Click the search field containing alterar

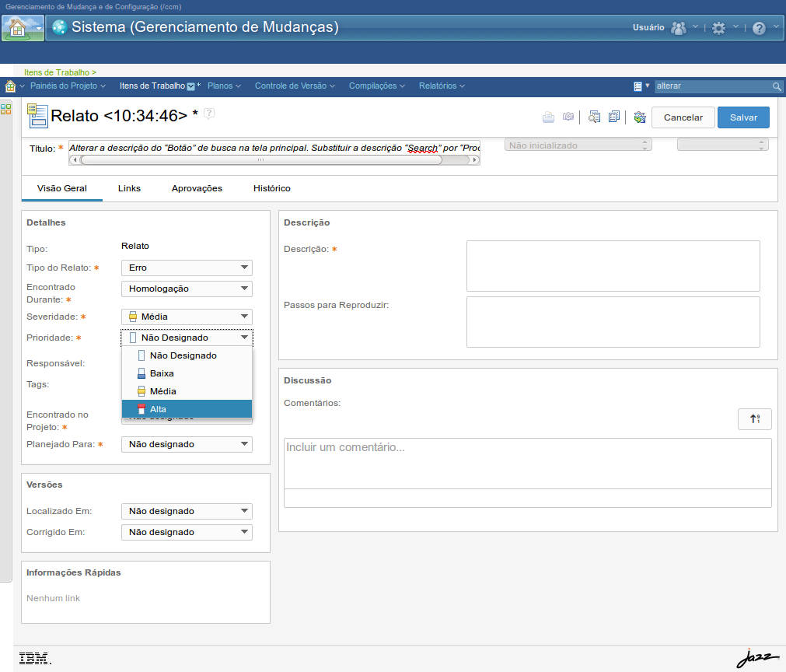[x=714, y=86]
